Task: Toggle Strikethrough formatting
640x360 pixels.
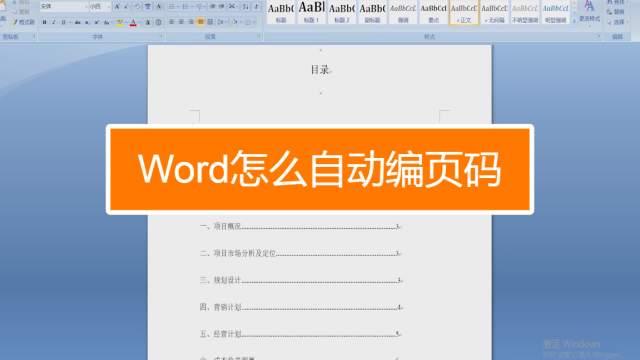Action: [78, 22]
